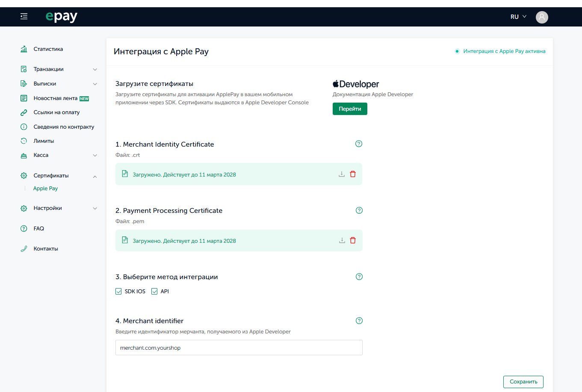Image resolution: width=582 pixels, height=392 pixels.
Task: Uncheck the API checkbox
Action: point(154,292)
